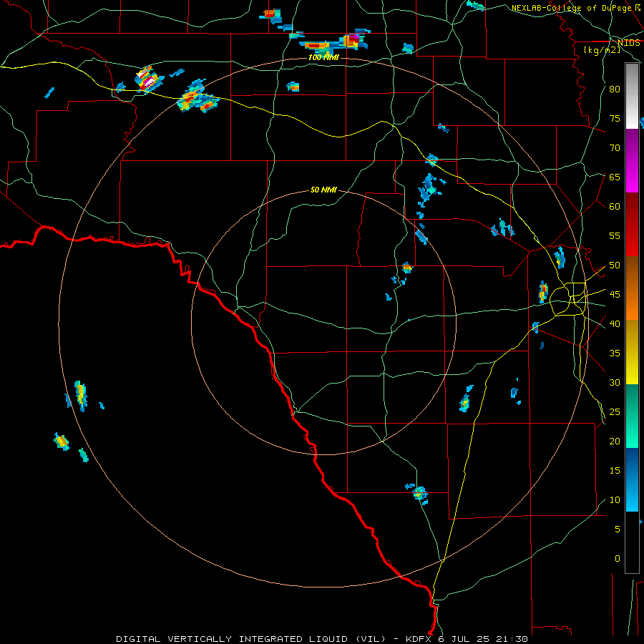The image size is (644, 644).
Task: Pick the blue segment of the VIL scale
Action: 632,479
